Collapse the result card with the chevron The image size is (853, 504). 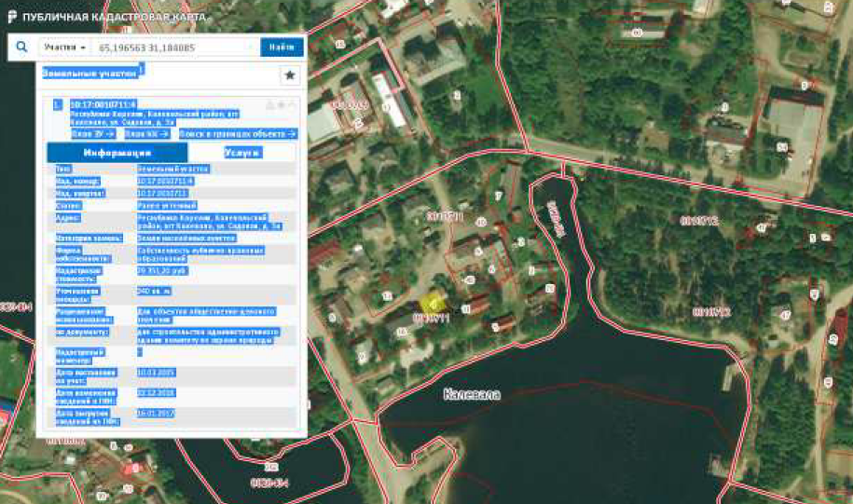(292, 104)
